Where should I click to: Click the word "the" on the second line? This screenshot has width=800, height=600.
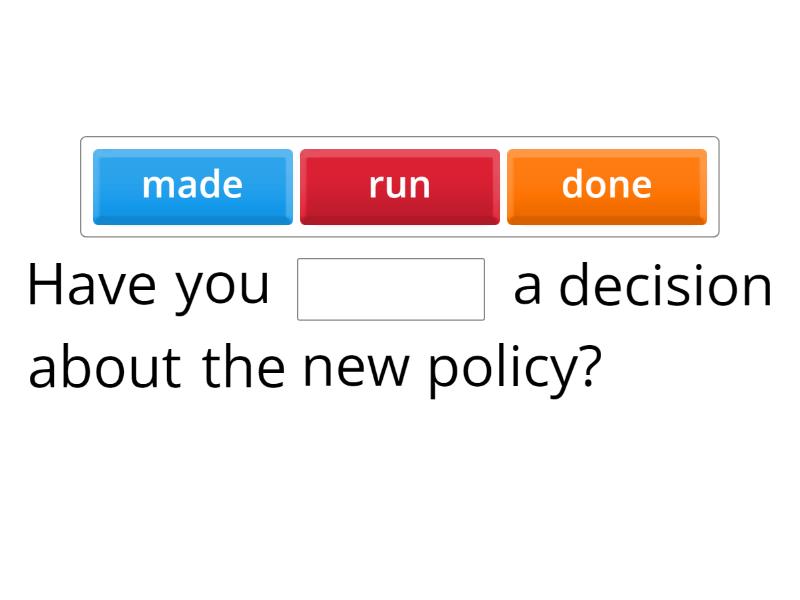243,367
